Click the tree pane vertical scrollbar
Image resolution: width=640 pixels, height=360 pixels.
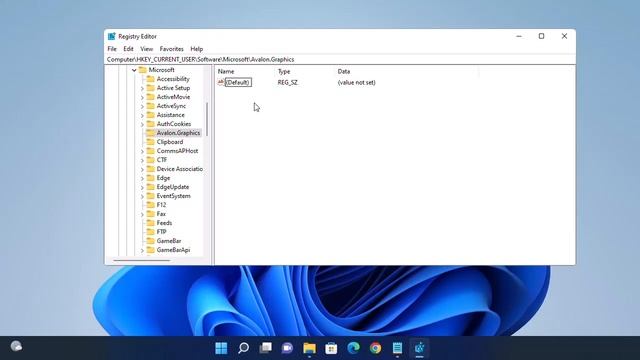point(207,119)
